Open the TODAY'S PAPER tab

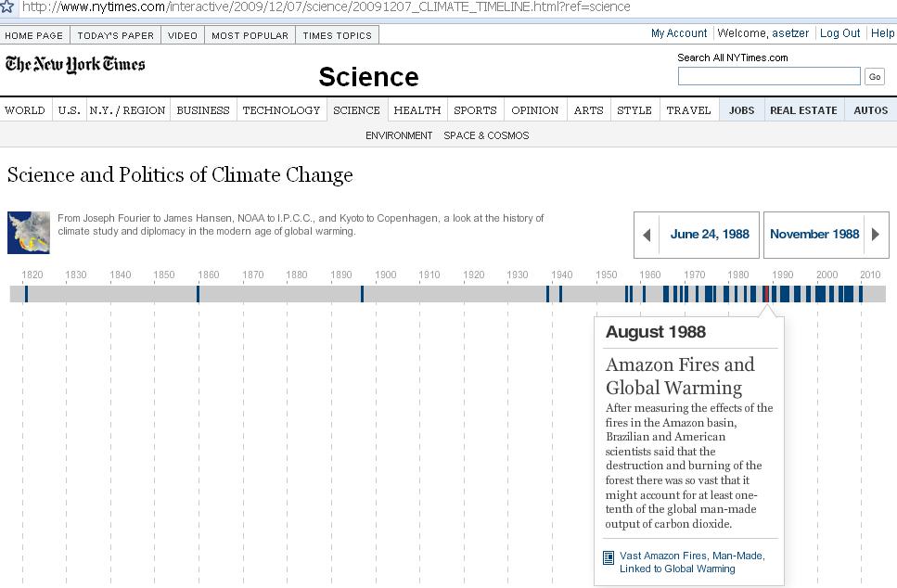coord(116,35)
